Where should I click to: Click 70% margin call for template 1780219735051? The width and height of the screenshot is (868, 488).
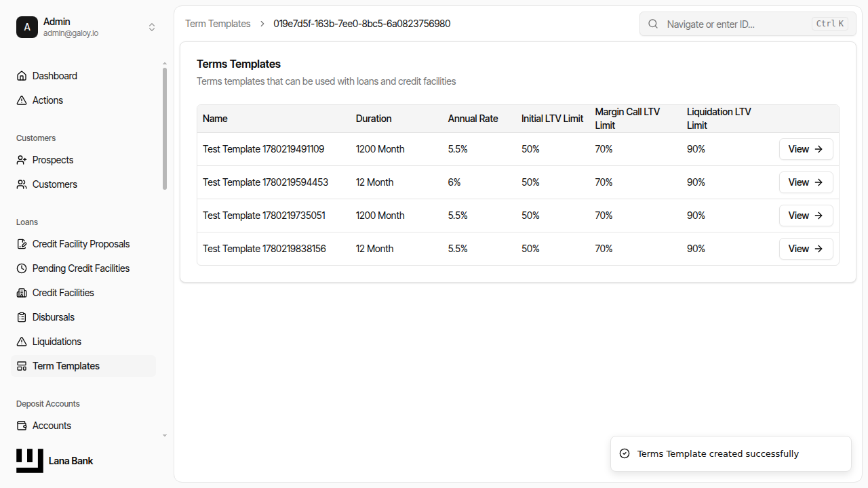[604, 216]
